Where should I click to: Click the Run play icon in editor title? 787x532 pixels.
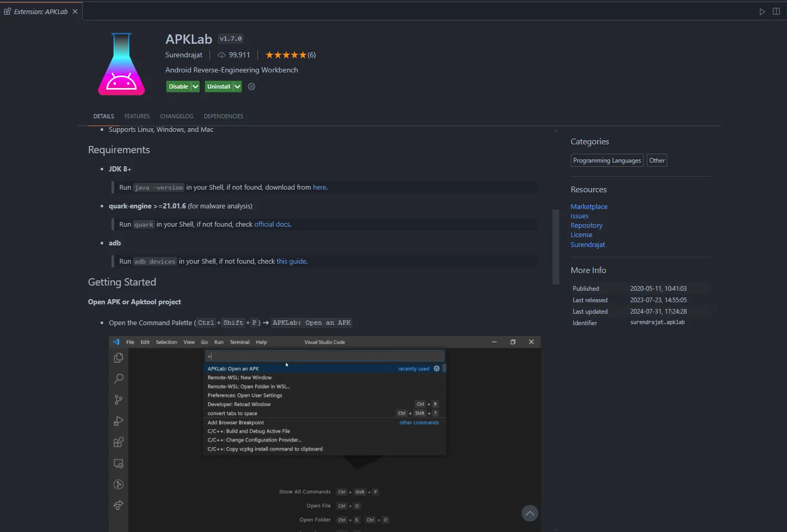[x=762, y=11]
